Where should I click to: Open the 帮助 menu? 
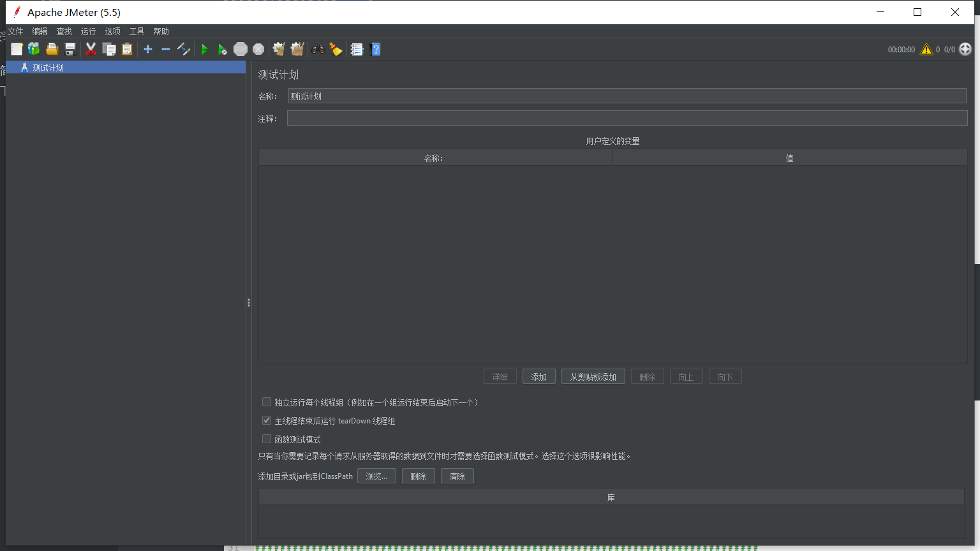coord(161,31)
